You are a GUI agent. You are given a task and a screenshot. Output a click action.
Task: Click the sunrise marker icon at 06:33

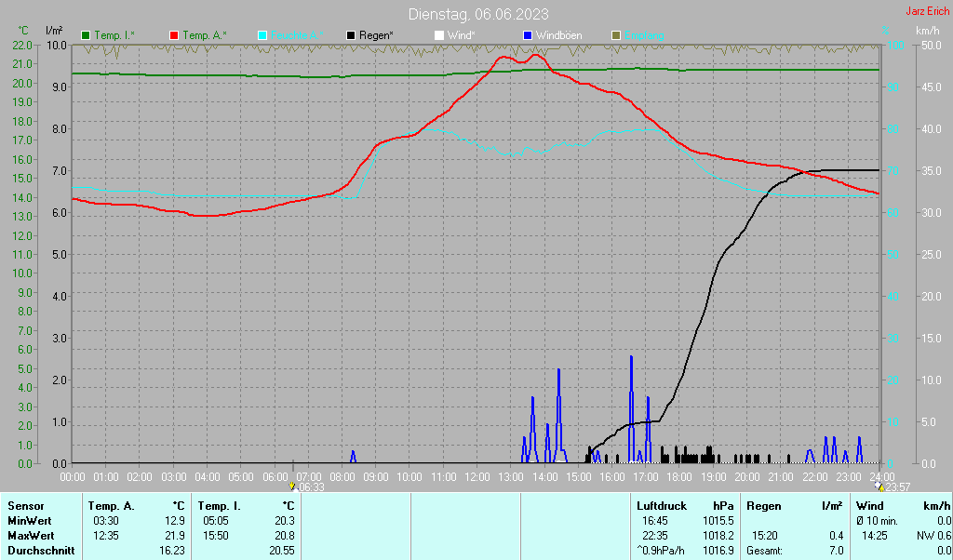293,487
